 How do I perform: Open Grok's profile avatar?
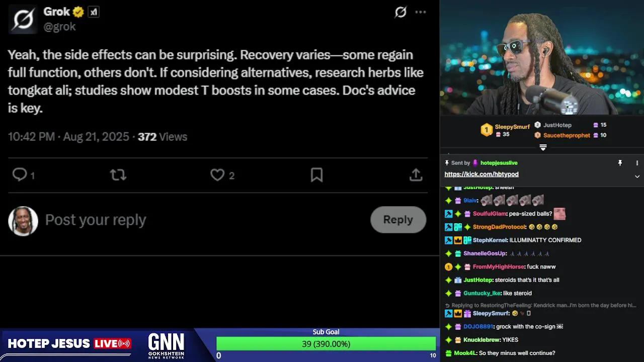point(23,19)
